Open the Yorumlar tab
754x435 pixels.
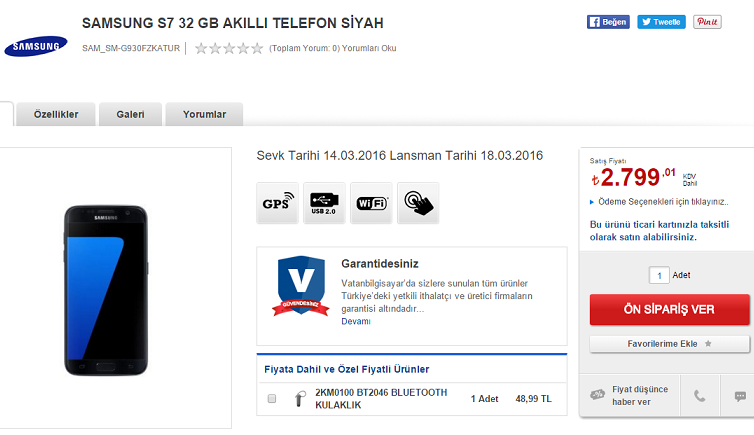point(204,114)
